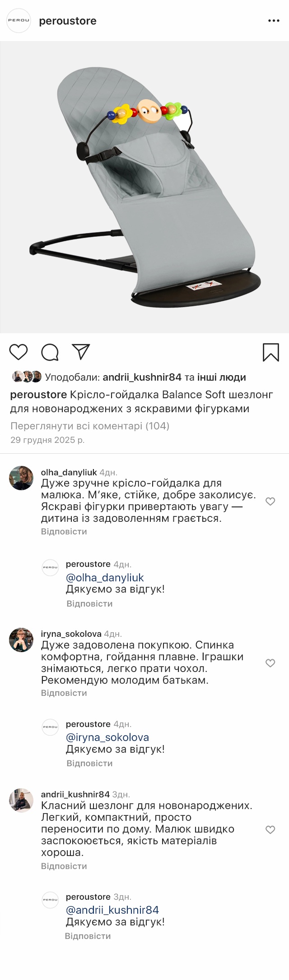Open the @iryna_sokolova mention link
This screenshot has height=980, width=289.
point(107,737)
